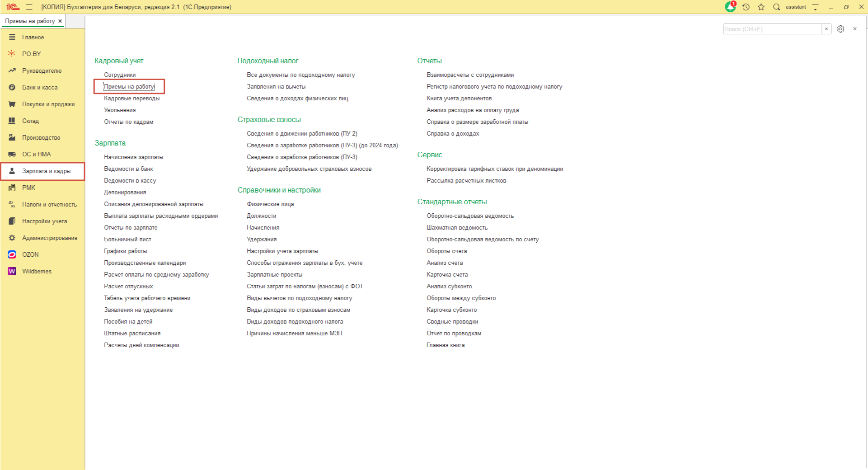This screenshot has height=470, width=868.
Task: Click the OZON sidebar icon
Action: [x=12, y=254]
